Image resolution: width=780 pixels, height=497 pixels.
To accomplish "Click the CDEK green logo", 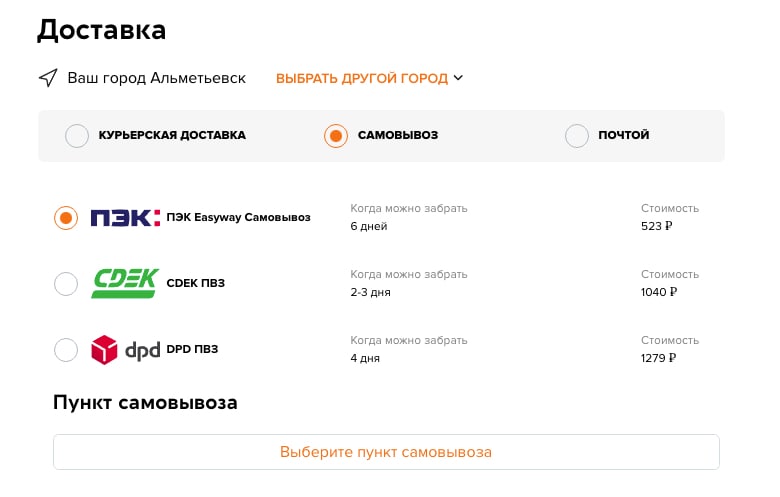I will (x=124, y=283).
